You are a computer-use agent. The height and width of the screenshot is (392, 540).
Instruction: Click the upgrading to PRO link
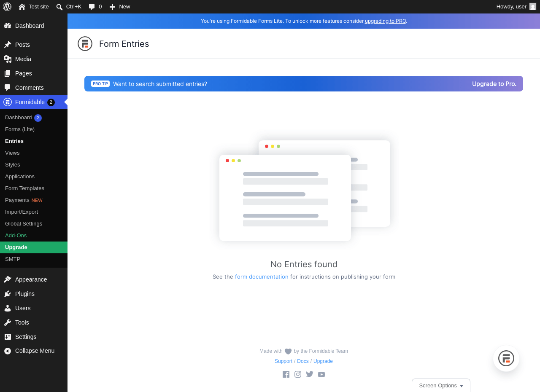point(386,21)
